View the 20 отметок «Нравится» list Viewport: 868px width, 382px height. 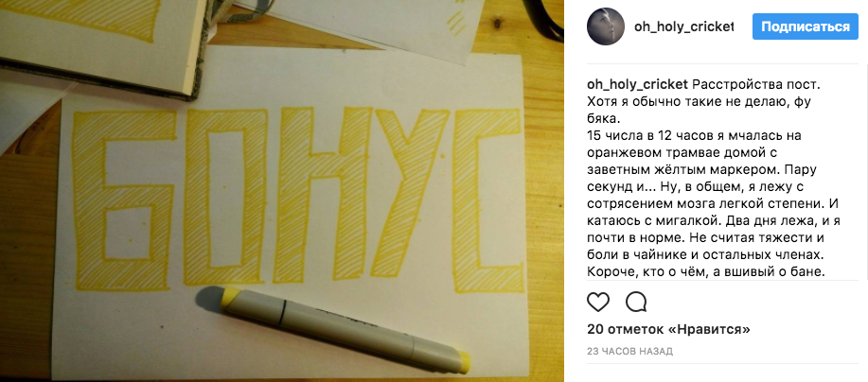pyautogui.click(x=668, y=330)
